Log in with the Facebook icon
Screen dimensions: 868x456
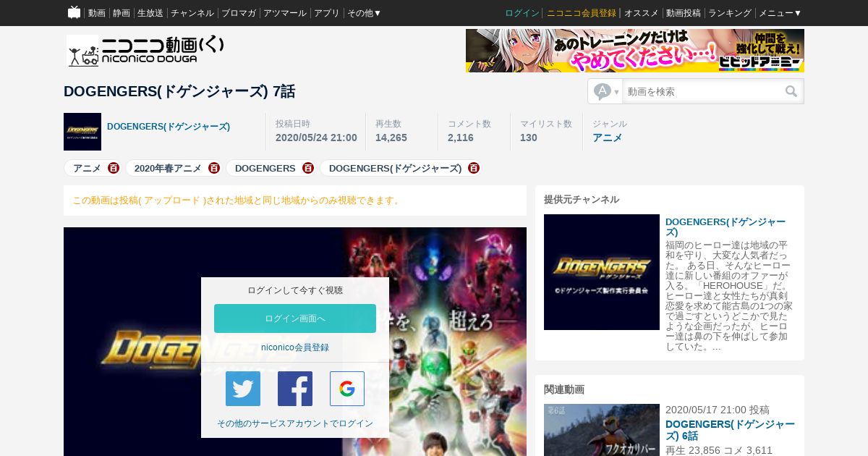click(295, 389)
